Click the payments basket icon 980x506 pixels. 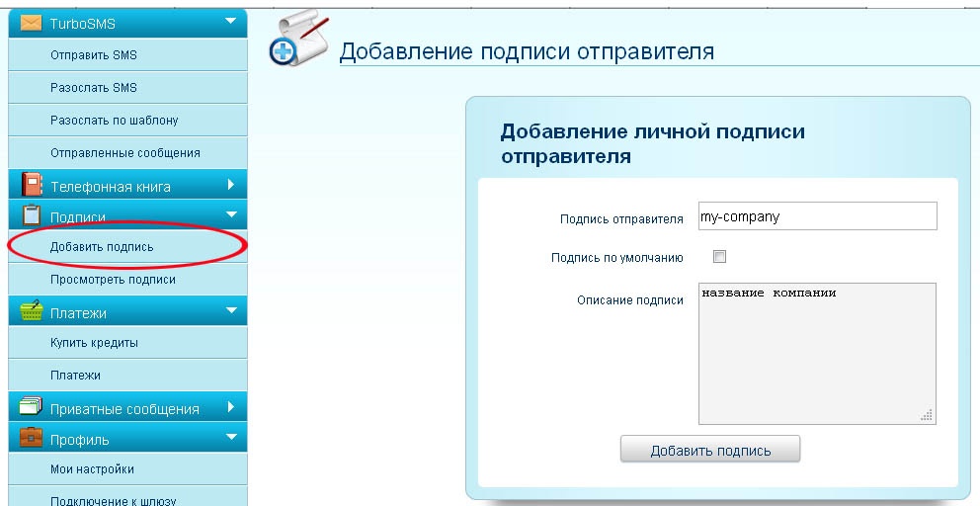click(x=32, y=312)
